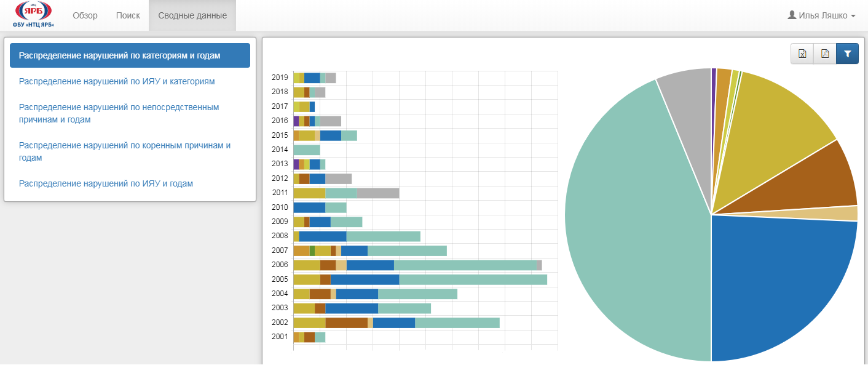The height and width of the screenshot is (365, 868).
Task: Open Распределение нарушений по ИЯУ и годам
Action: point(106,183)
